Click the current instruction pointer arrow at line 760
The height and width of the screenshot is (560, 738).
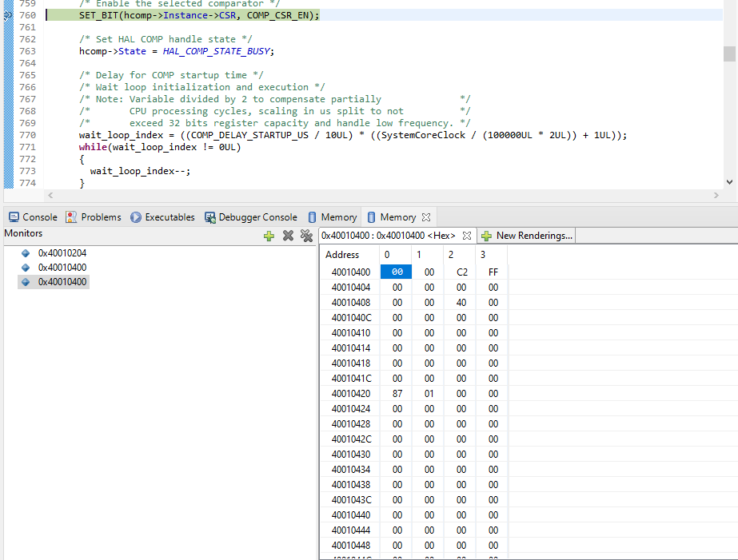pyautogui.click(x=8, y=15)
